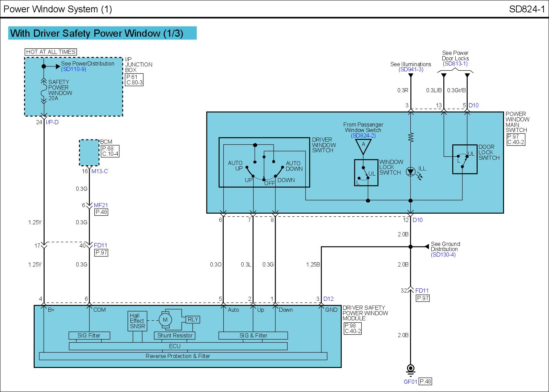Image resolution: width=549 pixels, height=392 pixels.
Task: Click the Window Lock Switch symbol box
Action: point(366,173)
